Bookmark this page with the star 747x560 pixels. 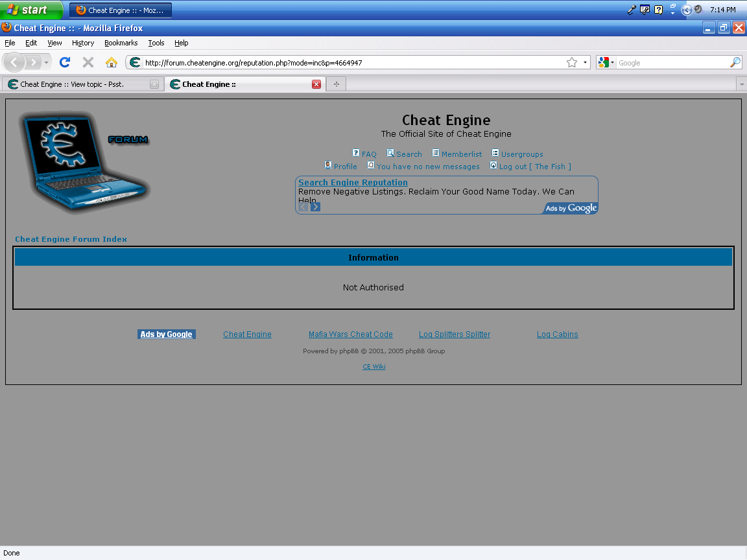pyautogui.click(x=572, y=62)
